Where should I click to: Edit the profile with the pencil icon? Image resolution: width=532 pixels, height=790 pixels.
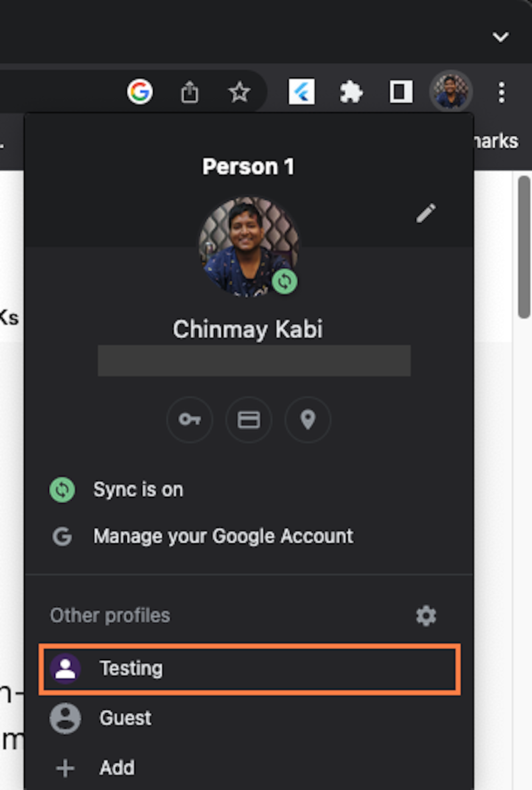tap(425, 212)
